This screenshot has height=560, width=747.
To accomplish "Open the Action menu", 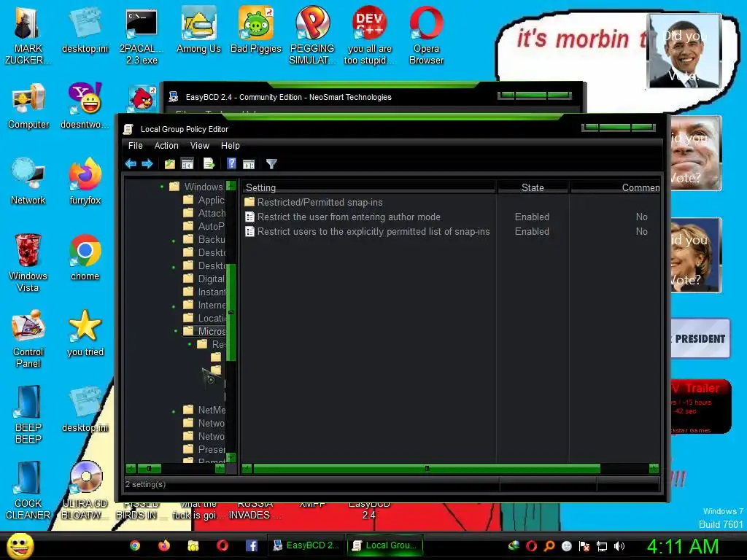I will 166,146.
